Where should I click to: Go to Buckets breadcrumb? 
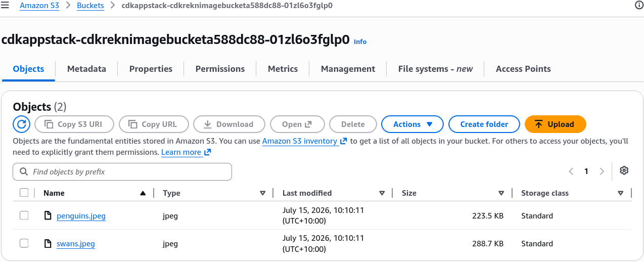(90, 6)
